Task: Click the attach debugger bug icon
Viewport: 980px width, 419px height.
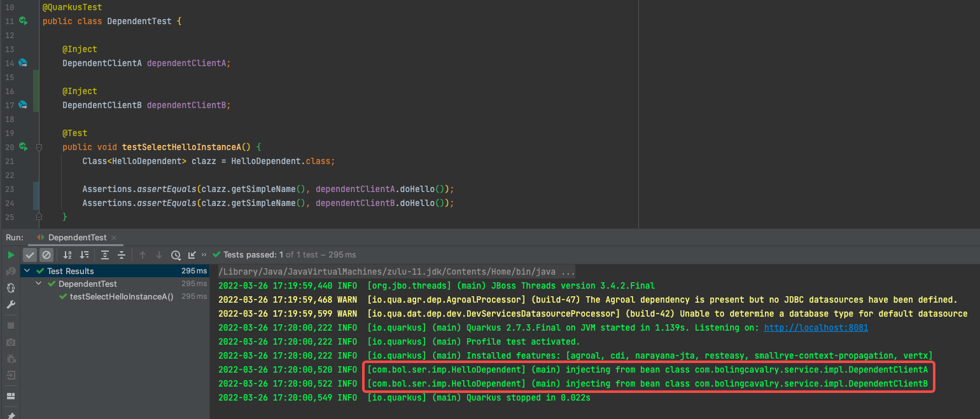Action: (x=11, y=359)
